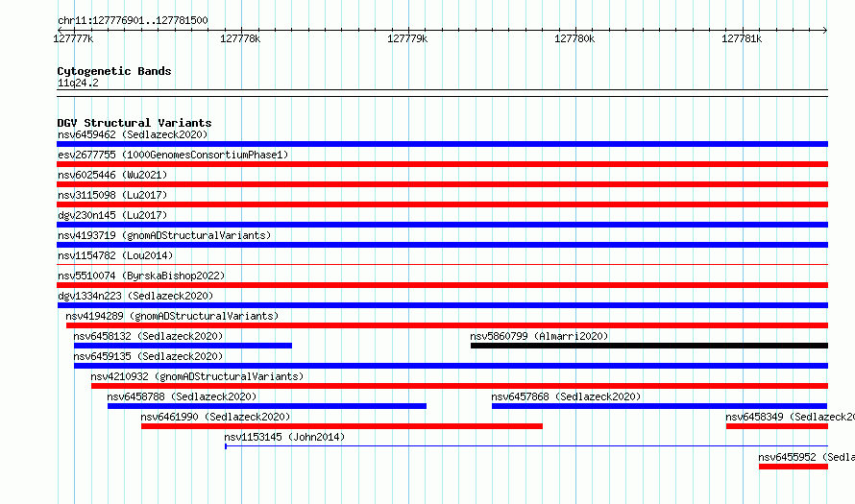855x504 pixels.
Task: Click the blue nsv6458788 bar
Action: (x=267, y=406)
